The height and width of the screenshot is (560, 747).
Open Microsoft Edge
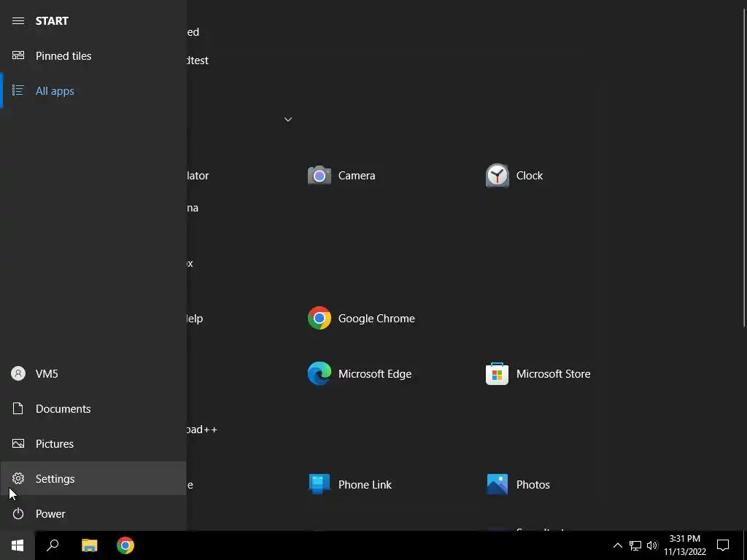[360, 374]
